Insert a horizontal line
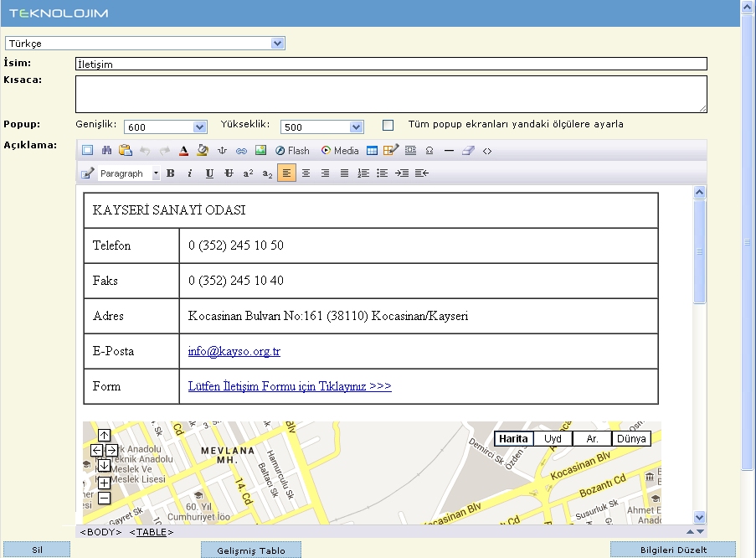Viewport: 756px width, 558px height. (449, 151)
